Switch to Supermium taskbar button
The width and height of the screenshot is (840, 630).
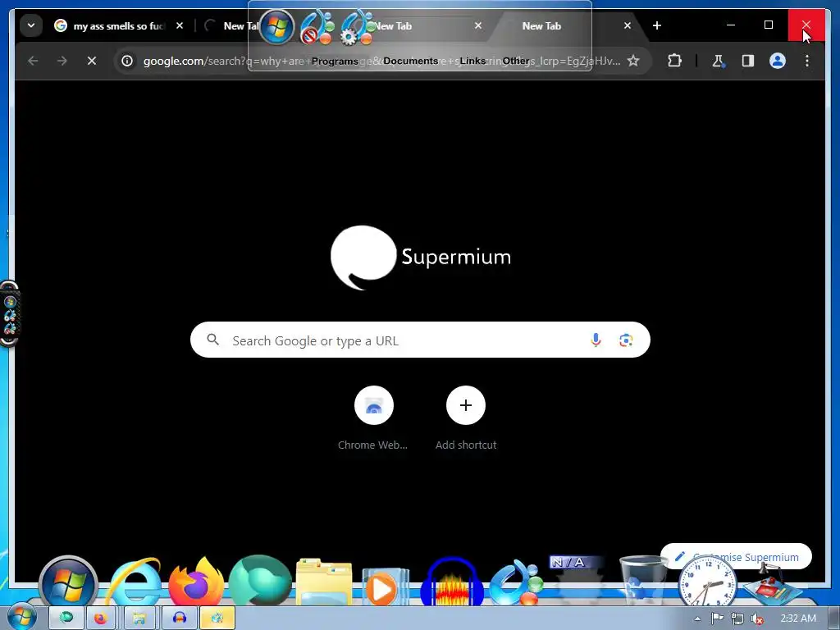pos(66,619)
